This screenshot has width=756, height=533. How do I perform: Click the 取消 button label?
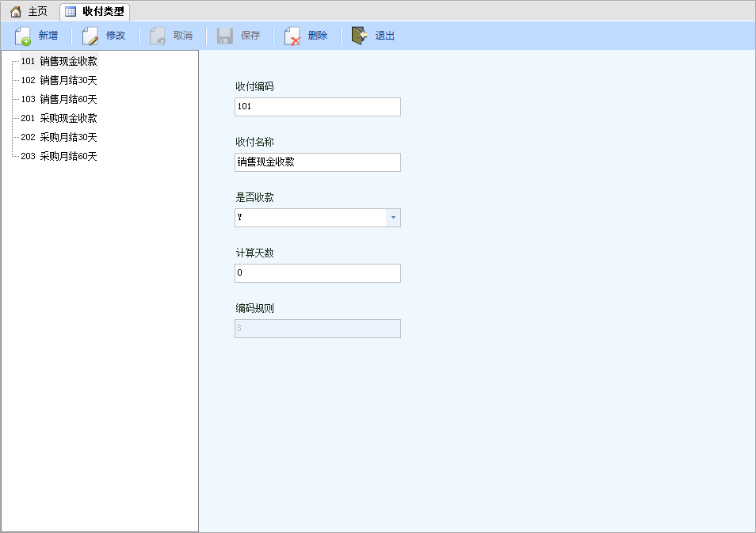point(183,36)
